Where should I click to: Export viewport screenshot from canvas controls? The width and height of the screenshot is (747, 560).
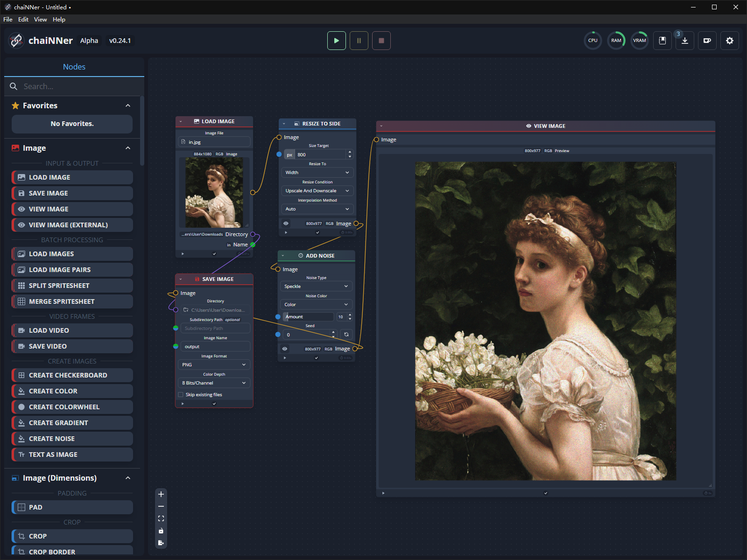pos(161,543)
